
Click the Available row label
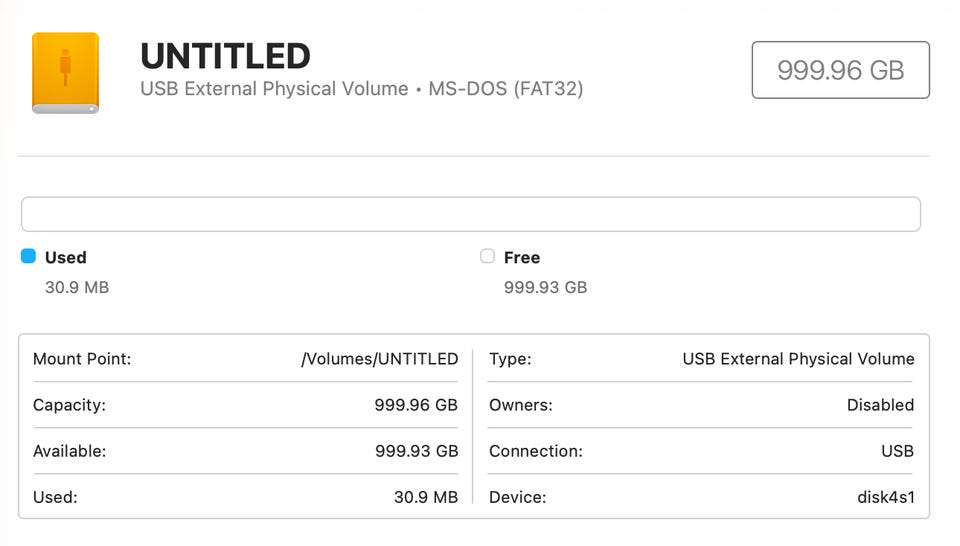point(69,451)
